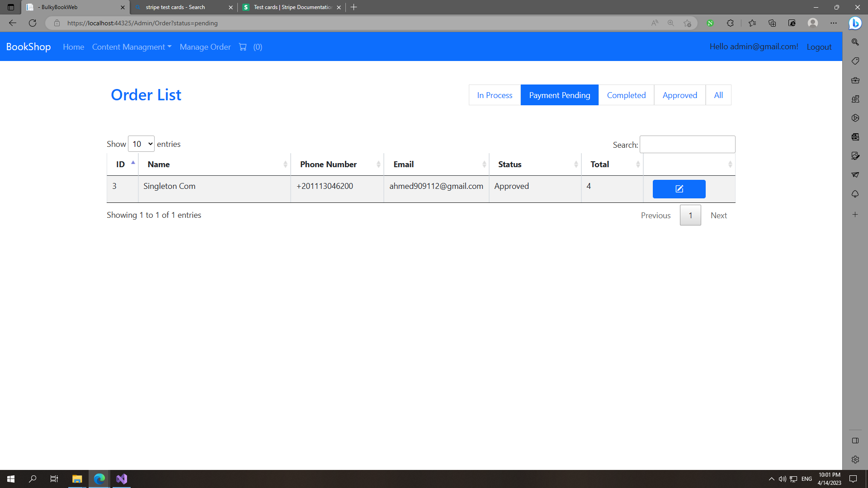
Task: Sort the table by Email column
Action: 403,164
